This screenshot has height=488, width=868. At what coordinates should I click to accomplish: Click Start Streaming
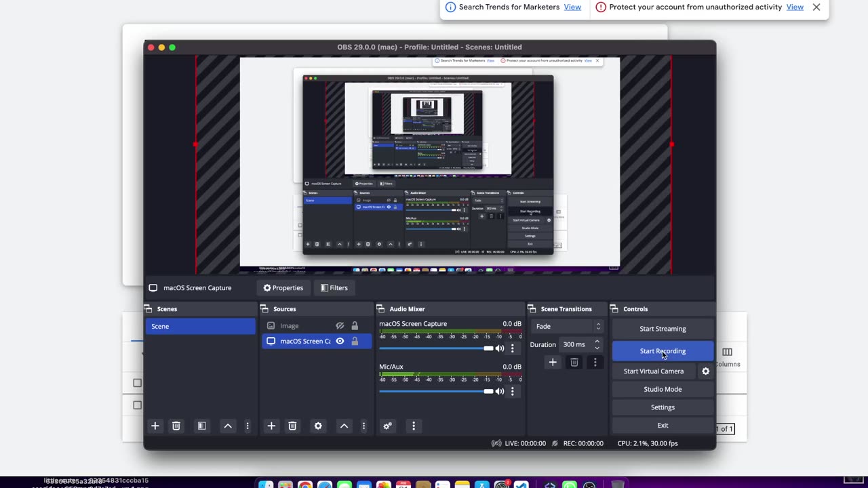point(663,329)
